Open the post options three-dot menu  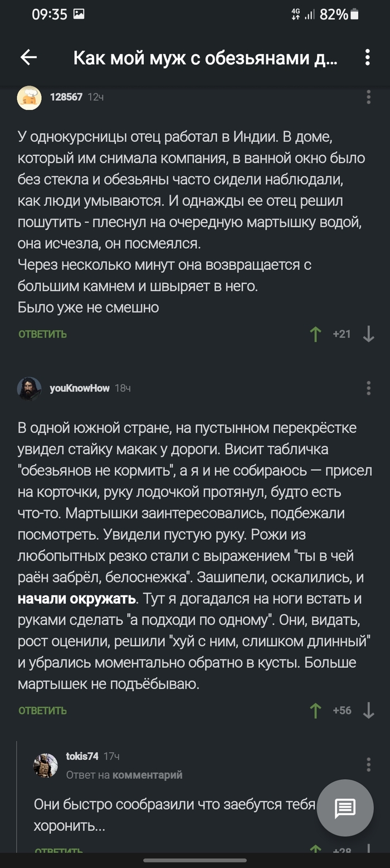pyautogui.click(x=367, y=56)
